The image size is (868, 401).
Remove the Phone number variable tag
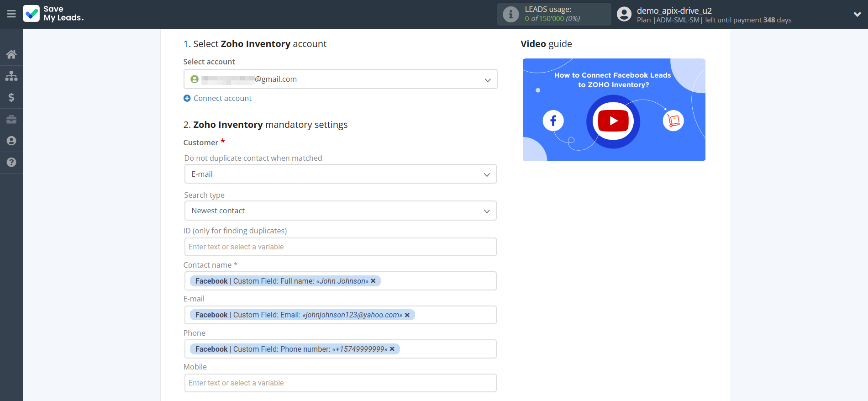[x=392, y=349]
